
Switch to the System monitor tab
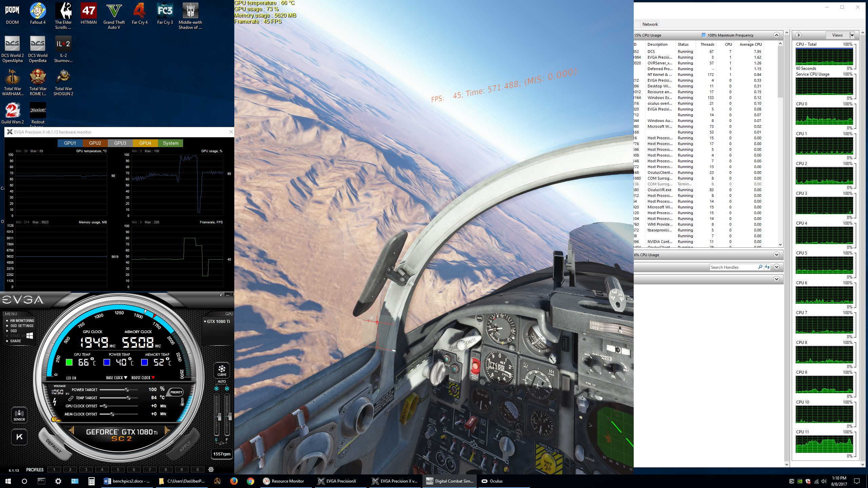click(171, 143)
